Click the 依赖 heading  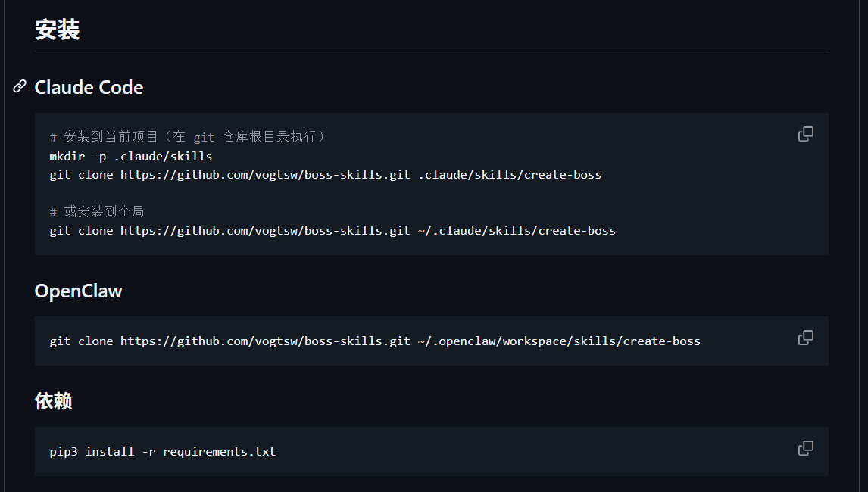(x=53, y=401)
